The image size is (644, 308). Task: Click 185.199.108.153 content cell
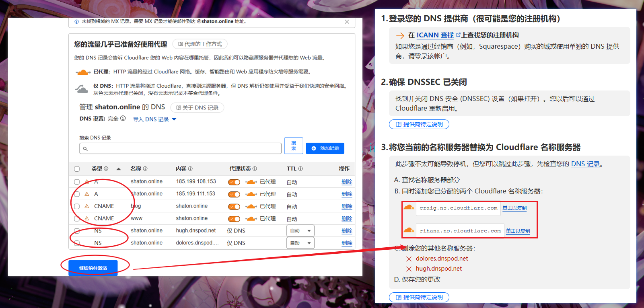click(x=196, y=182)
